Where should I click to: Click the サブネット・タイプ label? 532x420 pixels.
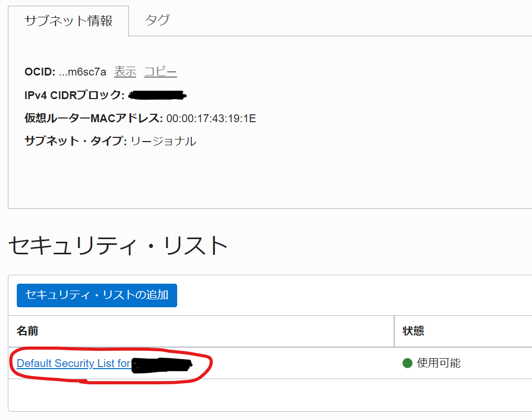(x=75, y=141)
